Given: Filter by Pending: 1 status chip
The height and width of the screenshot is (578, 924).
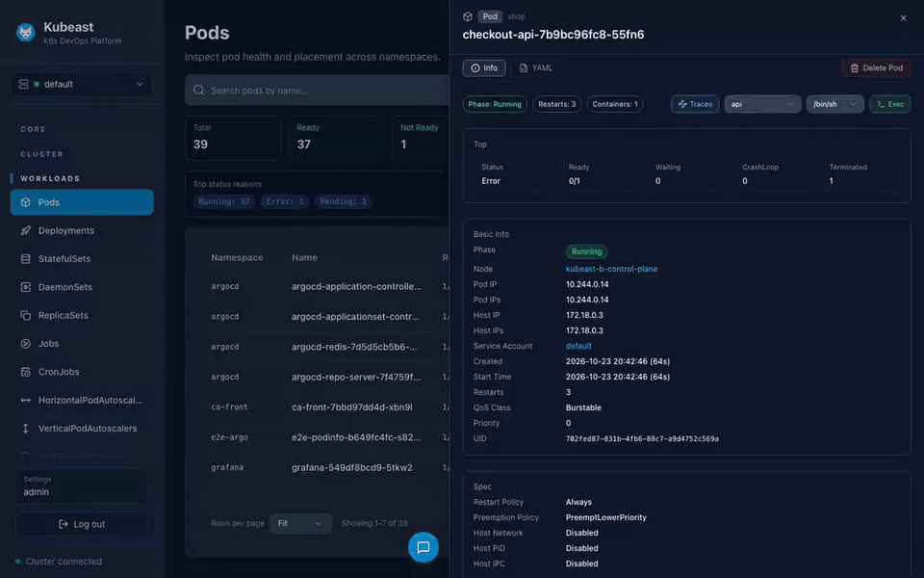Looking at the screenshot, I should pyautogui.click(x=343, y=201).
